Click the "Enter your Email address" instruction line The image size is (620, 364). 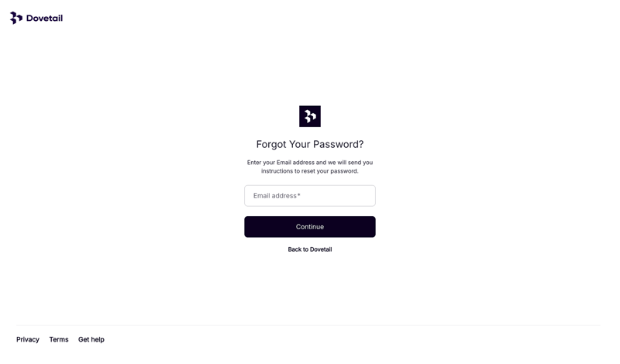coord(309,163)
